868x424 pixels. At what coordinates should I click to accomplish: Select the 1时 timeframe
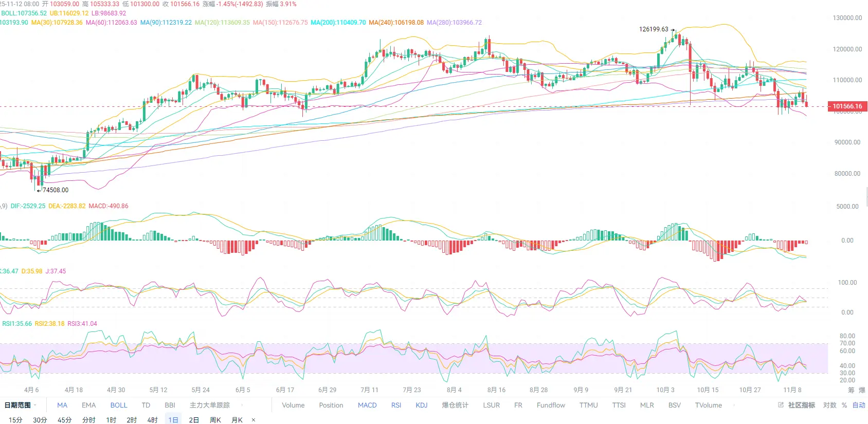pos(111,420)
